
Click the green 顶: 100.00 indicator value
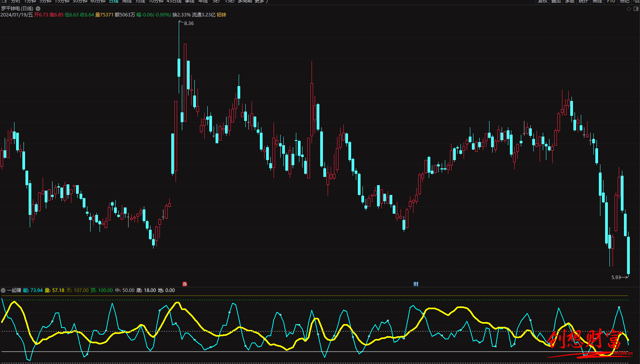[x=102, y=290]
